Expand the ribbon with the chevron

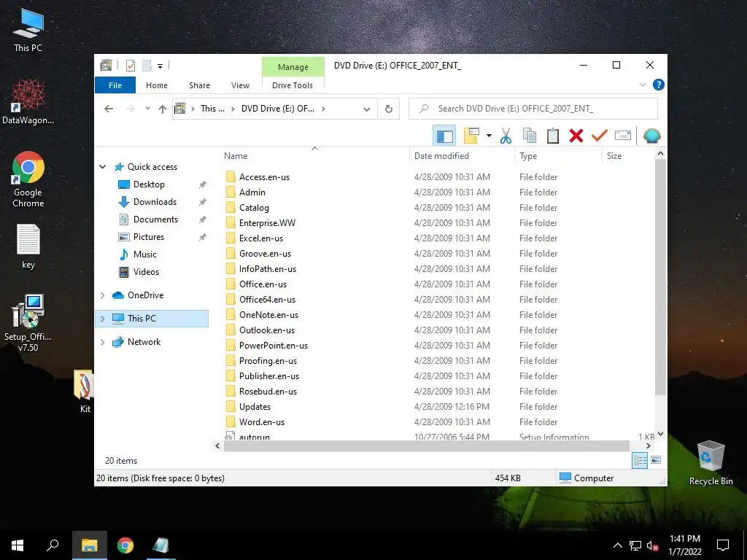[x=642, y=85]
